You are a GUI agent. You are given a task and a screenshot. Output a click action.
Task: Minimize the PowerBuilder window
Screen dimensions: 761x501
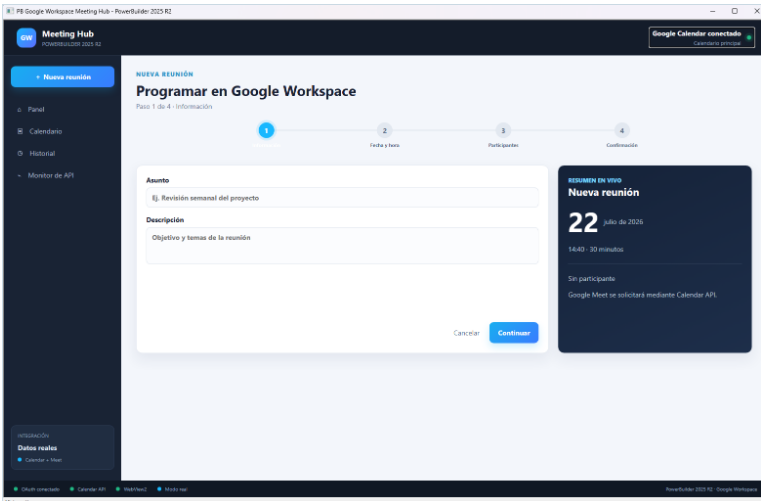[712, 11]
